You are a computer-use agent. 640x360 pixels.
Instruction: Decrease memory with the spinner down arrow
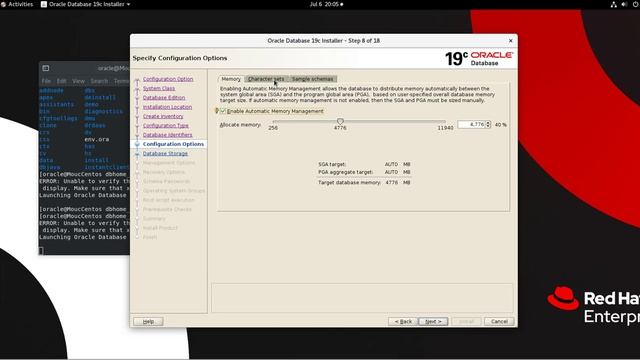pos(488,126)
